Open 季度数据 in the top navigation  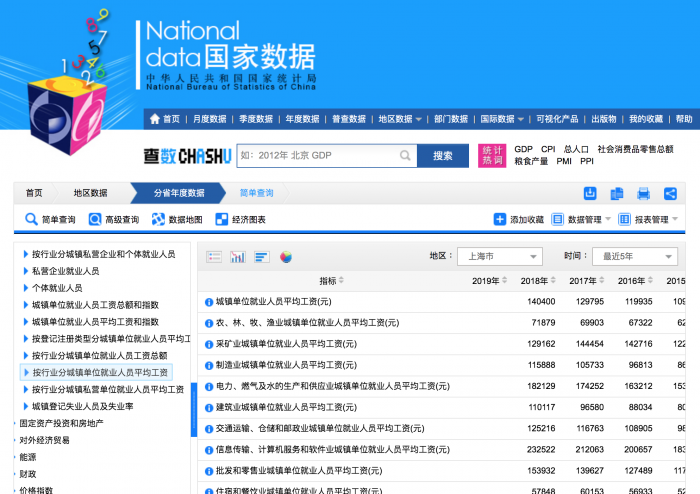[257, 119]
